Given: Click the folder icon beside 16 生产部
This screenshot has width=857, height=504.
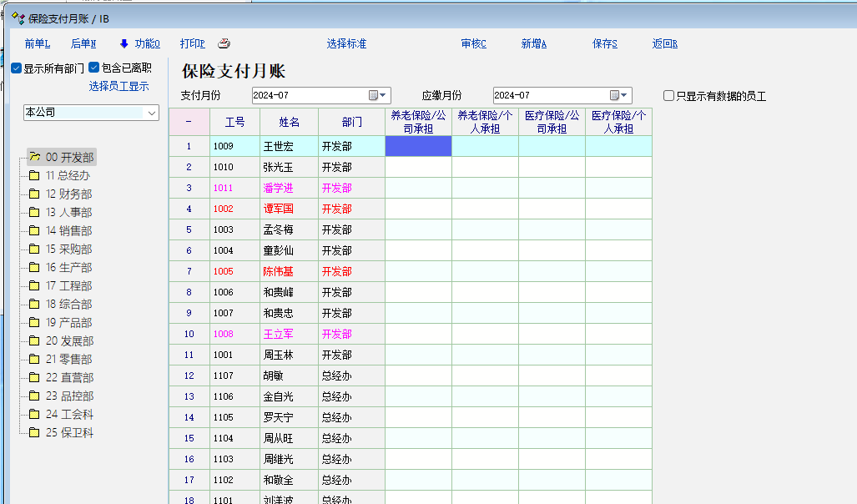Looking at the screenshot, I should [34, 267].
